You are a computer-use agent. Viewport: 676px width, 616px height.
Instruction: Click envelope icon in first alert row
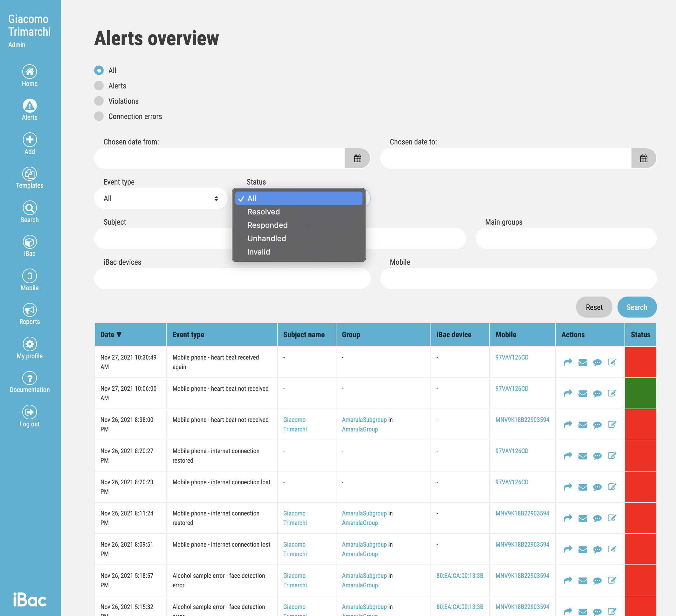point(583,362)
